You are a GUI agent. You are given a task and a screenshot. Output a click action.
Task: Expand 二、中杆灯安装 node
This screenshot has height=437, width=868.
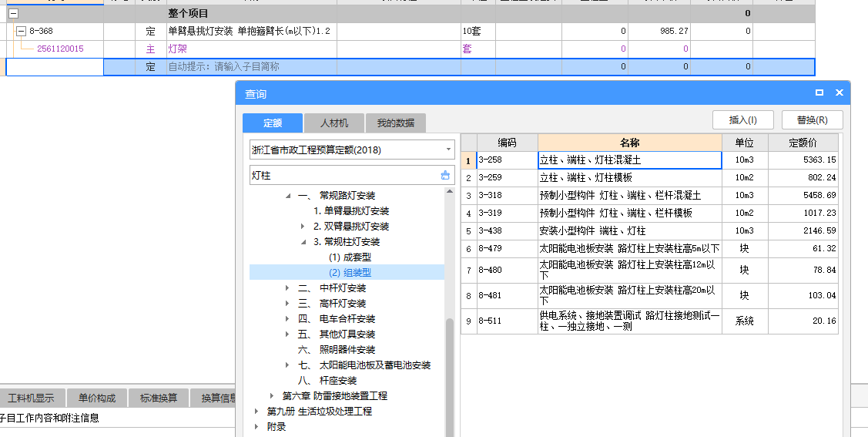point(287,288)
